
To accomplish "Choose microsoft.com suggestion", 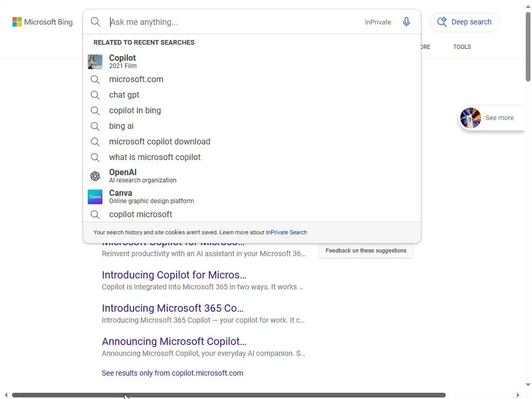I will click(252, 79).
